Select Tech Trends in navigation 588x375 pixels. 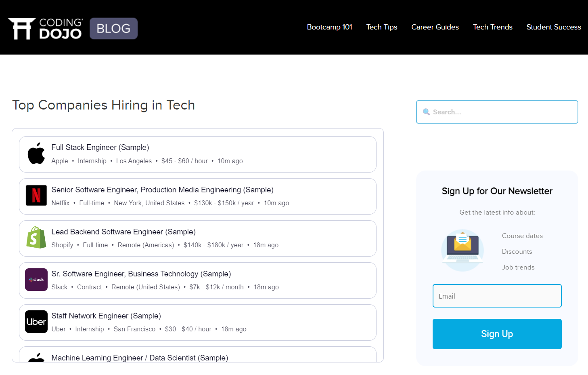click(492, 27)
